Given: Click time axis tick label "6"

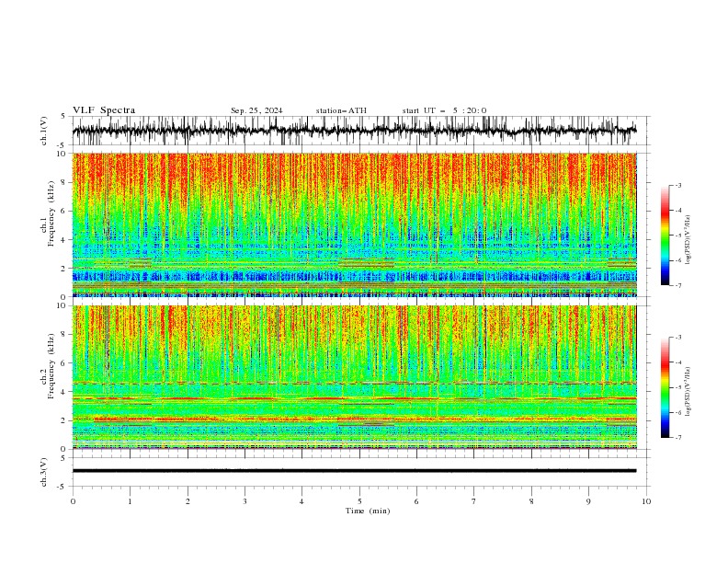Looking at the screenshot, I should click(416, 501).
